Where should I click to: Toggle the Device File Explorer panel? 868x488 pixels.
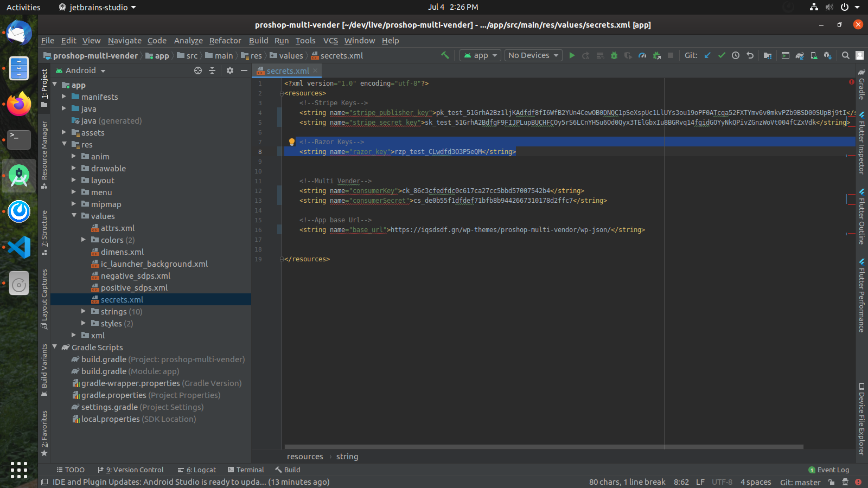861,419
